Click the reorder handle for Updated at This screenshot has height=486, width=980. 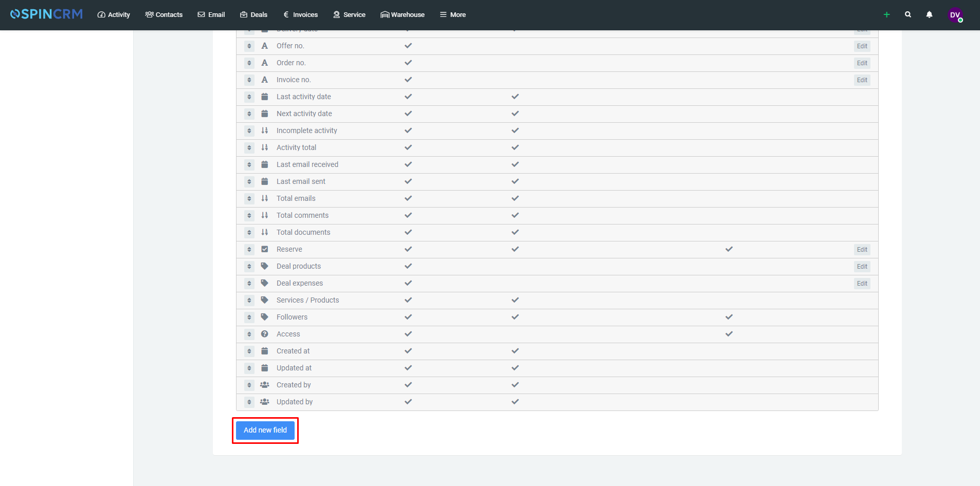coord(249,368)
